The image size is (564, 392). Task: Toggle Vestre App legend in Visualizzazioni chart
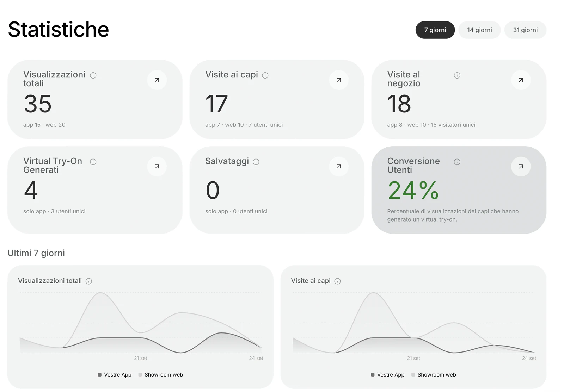pos(115,375)
